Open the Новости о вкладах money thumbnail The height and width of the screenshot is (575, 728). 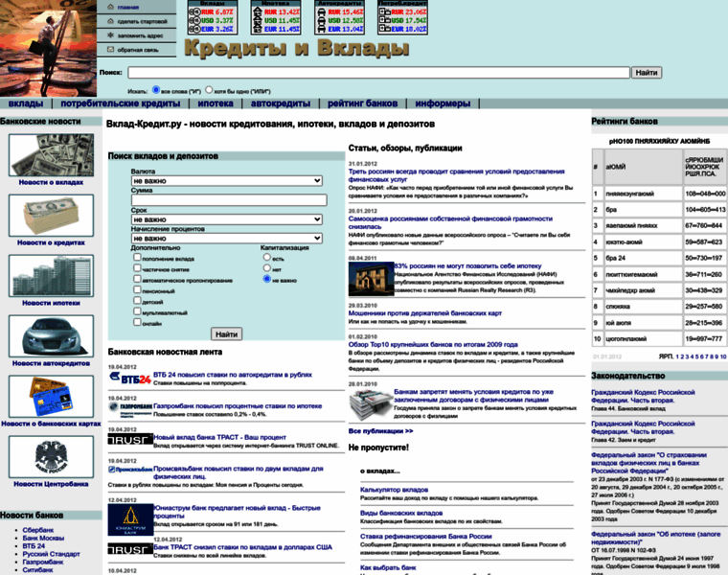(x=51, y=155)
